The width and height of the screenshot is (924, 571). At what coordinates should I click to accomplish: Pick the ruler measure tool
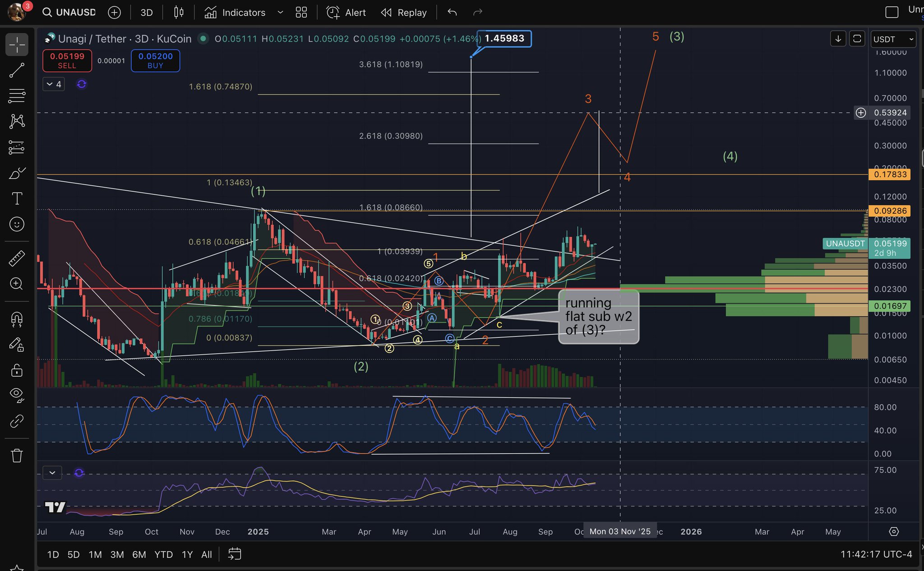[x=17, y=258]
